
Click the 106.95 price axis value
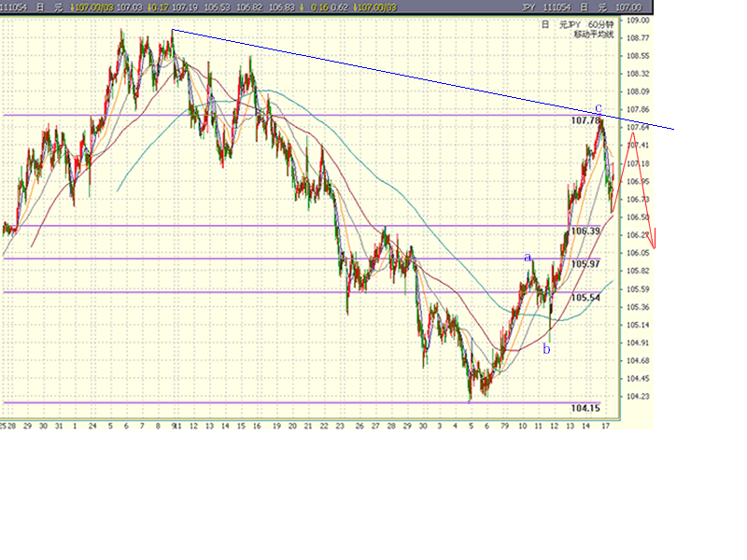pos(638,181)
